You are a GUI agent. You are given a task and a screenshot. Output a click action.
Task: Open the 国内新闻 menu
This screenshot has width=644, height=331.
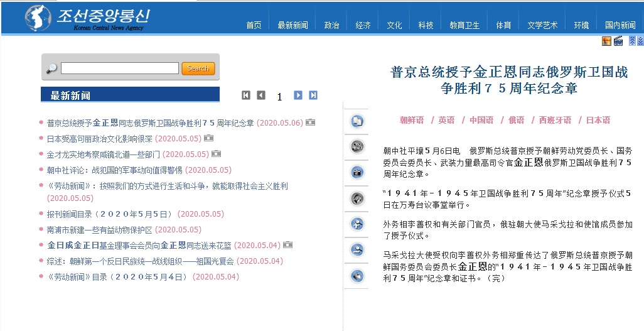point(620,26)
